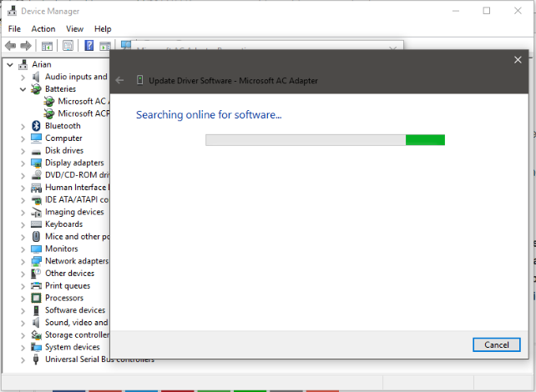The height and width of the screenshot is (392, 536).
Task: Click the Audio inputs speaker icon
Action: pos(36,77)
